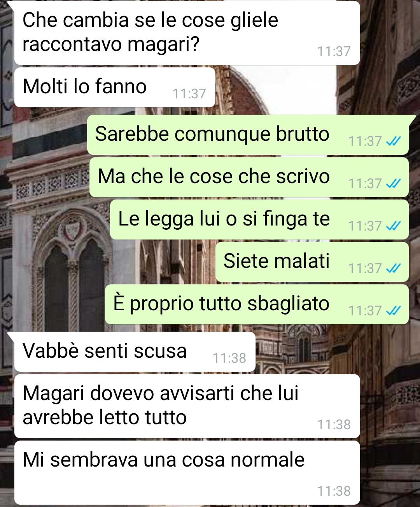420x507 pixels.
Task: Click ticks on 'È proprio tutto sbagliato' message
Action: pyautogui.click(x=393, y=311)
